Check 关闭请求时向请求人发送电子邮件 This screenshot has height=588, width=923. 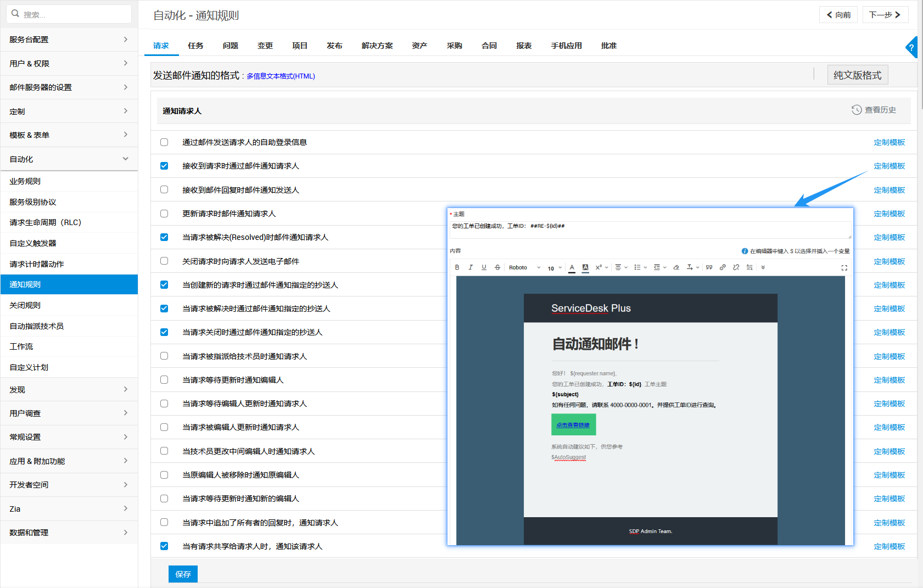click(x=164, y=261)
